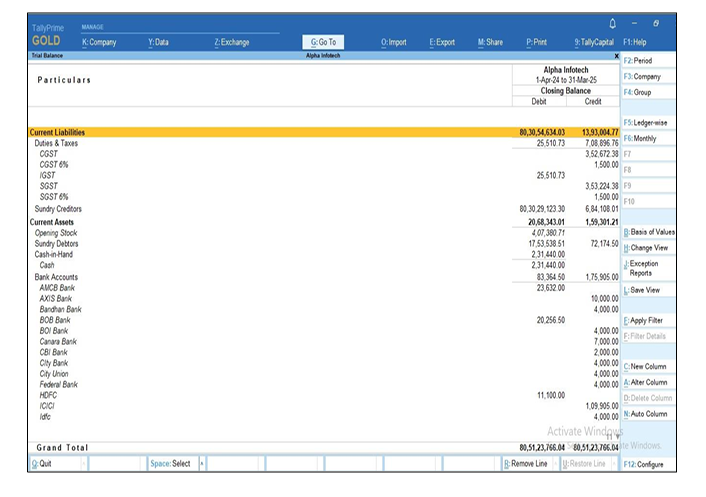Image resolution: width=706 pixels, height=497 pixels.
Task: Open the O: Import menu
Action: point(394,42)
